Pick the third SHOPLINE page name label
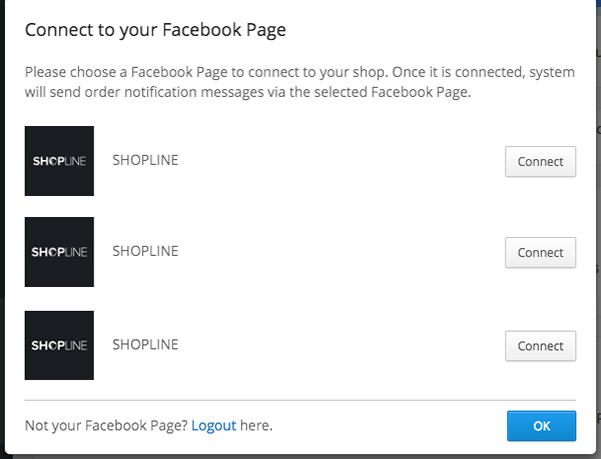This screenshot has width=601, height=459. tap(145, 345)
